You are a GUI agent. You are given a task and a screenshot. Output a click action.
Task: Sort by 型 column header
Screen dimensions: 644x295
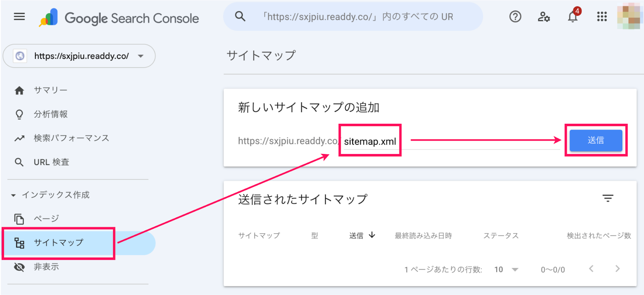315,236
